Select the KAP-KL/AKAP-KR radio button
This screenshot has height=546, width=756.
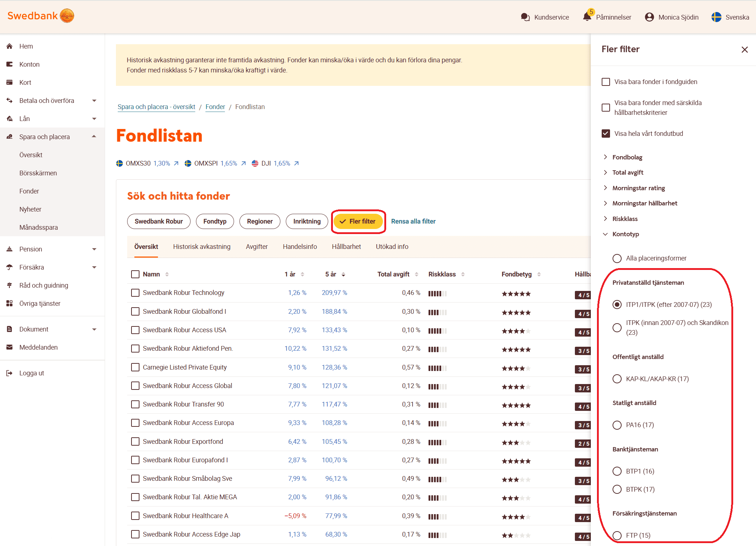(617, 379)
